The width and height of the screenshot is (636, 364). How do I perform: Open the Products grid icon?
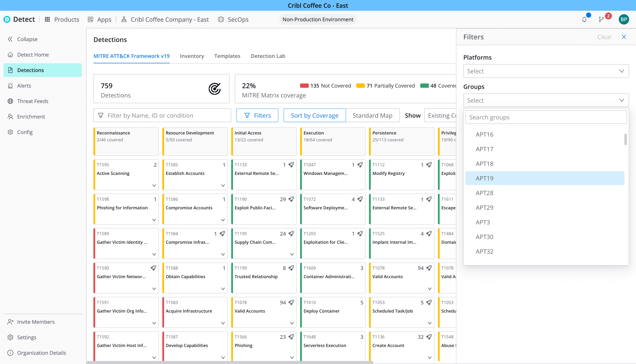[47, 19]
